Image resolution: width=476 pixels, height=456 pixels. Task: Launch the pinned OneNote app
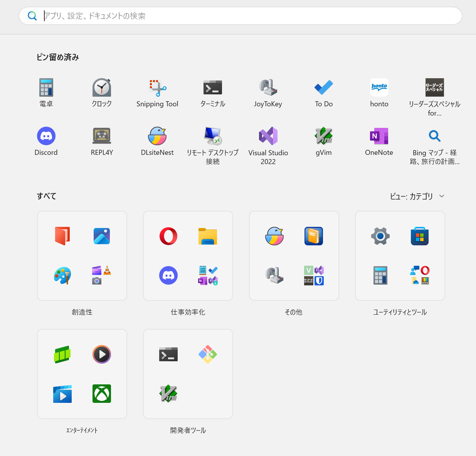coord(379,141)
